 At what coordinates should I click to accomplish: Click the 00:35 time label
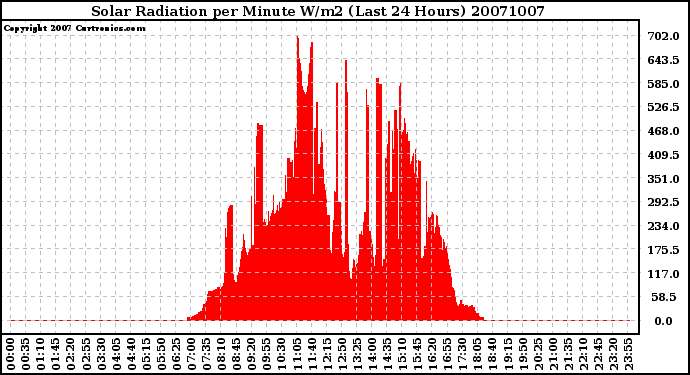[x=26, y=355]
